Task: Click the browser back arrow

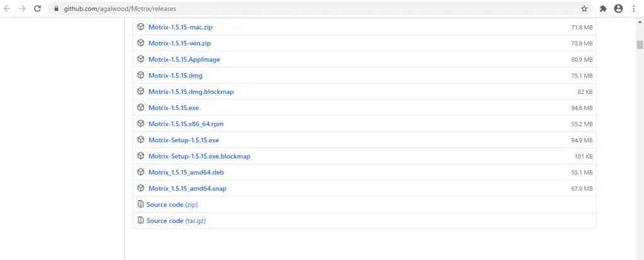Action: tap(8, 9)
